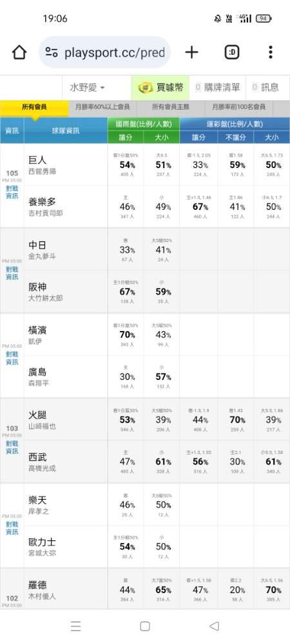Open the tab switcher icon
Image resolution: width=290 pixels, height=644 pixels.
tap(232, 52)
